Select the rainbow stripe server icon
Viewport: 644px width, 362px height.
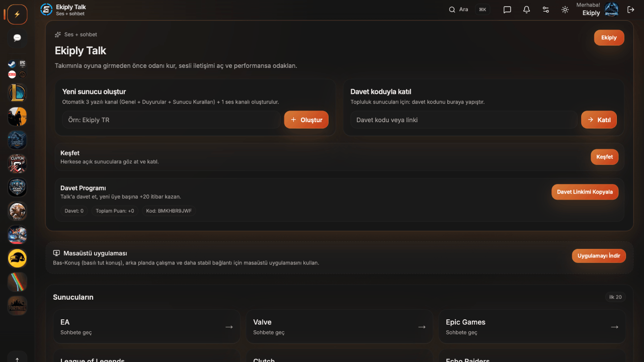[17, 282]
